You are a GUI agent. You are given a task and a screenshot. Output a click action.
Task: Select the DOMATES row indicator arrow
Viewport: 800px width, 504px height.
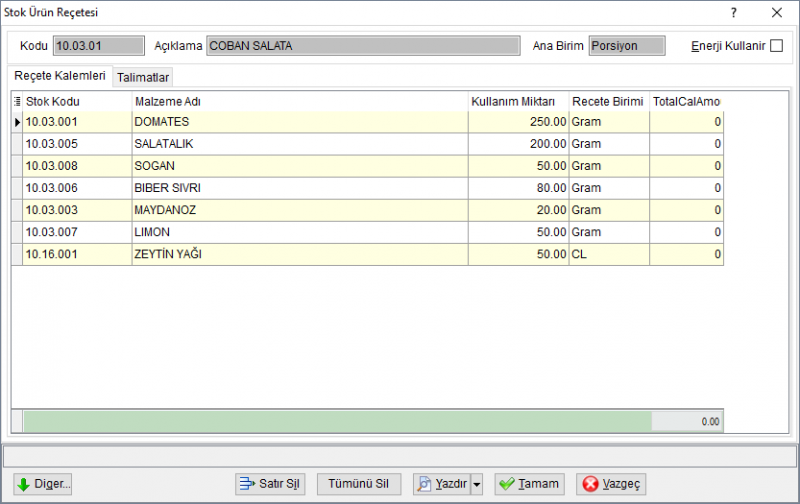click(x=17, y=122)
